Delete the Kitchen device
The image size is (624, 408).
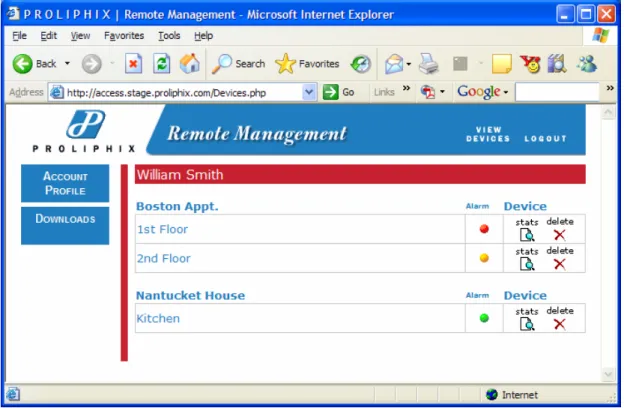tap(560, 324)
